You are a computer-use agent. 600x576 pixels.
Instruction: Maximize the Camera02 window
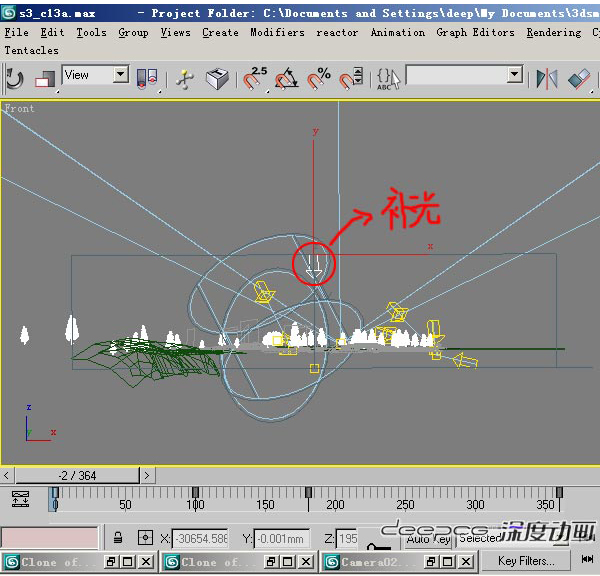(x=448, y=562)
